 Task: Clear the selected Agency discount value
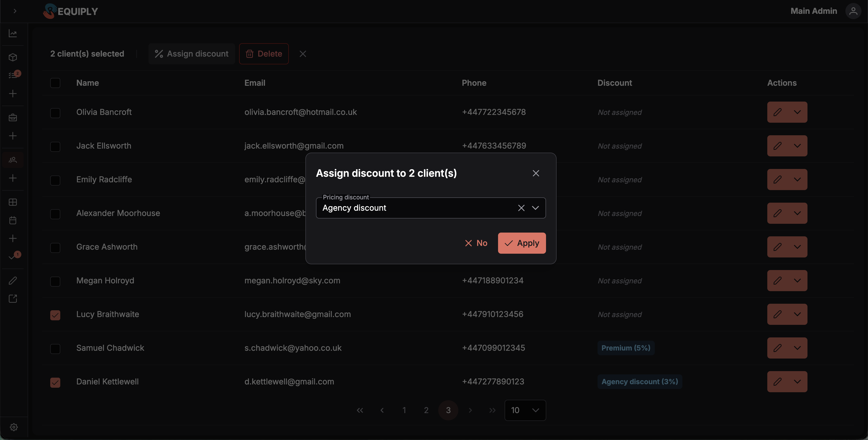tap(521, 208)
